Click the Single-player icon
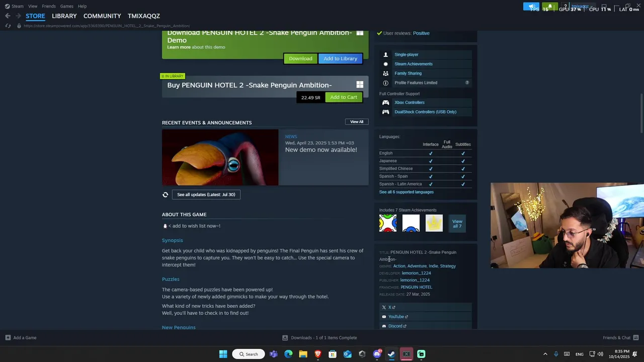 coord(386,54)
